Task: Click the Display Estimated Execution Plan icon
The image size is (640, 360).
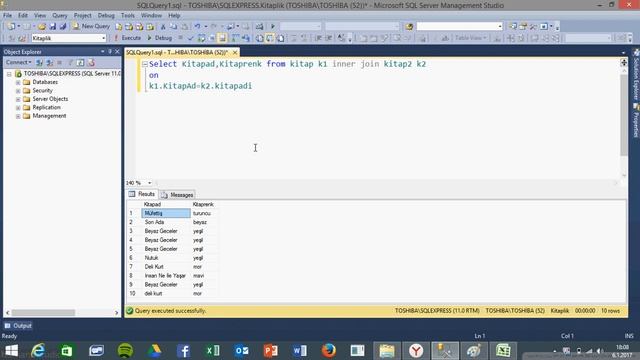Action: point(201,38)
